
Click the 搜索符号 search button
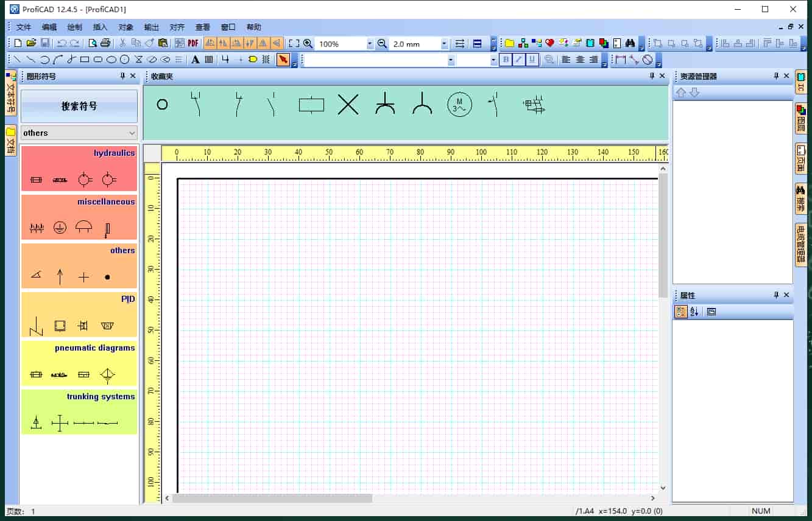pyautogui.click(x=79, y=106)
